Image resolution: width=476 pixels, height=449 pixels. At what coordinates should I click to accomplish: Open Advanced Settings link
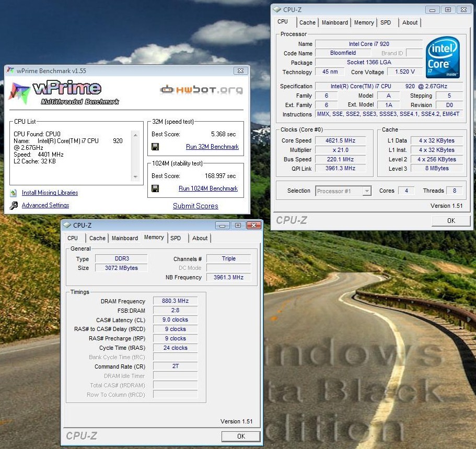(45, 205)
